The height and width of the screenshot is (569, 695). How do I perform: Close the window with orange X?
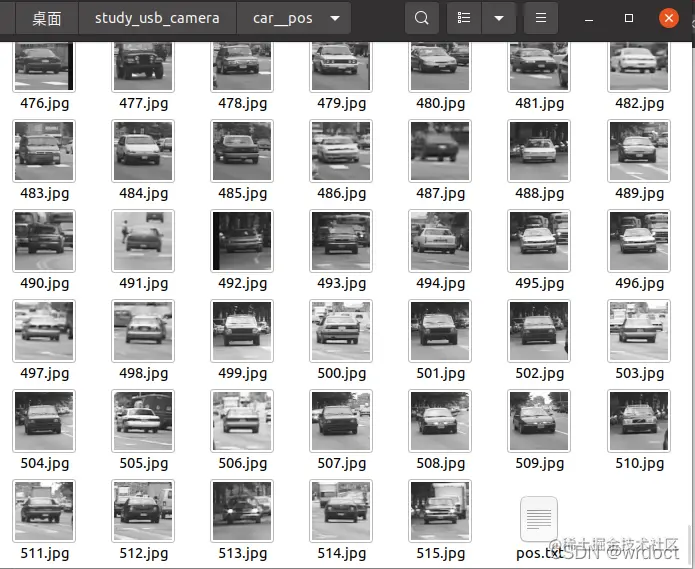[x=668, y=18]
